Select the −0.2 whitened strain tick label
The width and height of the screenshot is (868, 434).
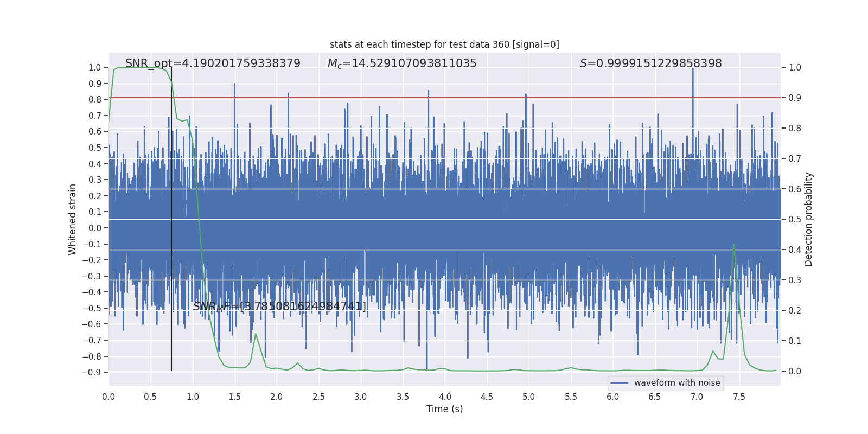pyautogui.click(x=92, y=260)
